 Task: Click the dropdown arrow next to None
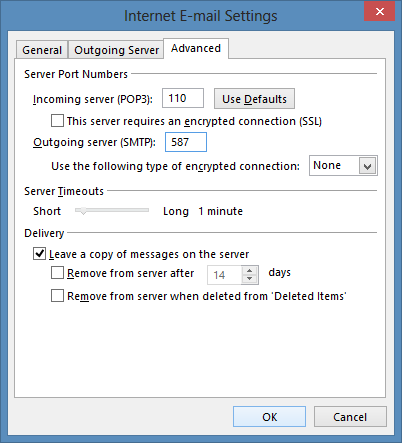pyautogui.click(x=367, y=166)
